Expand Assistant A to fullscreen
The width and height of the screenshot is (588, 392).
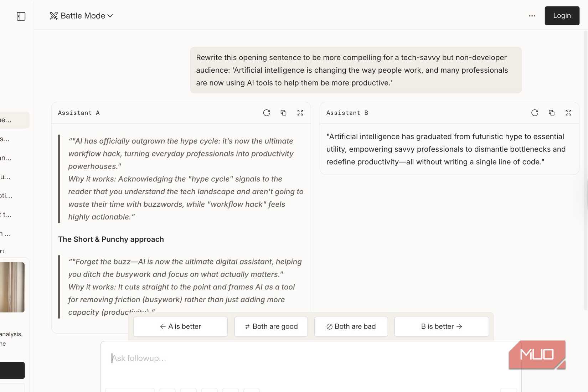point(300,113)
